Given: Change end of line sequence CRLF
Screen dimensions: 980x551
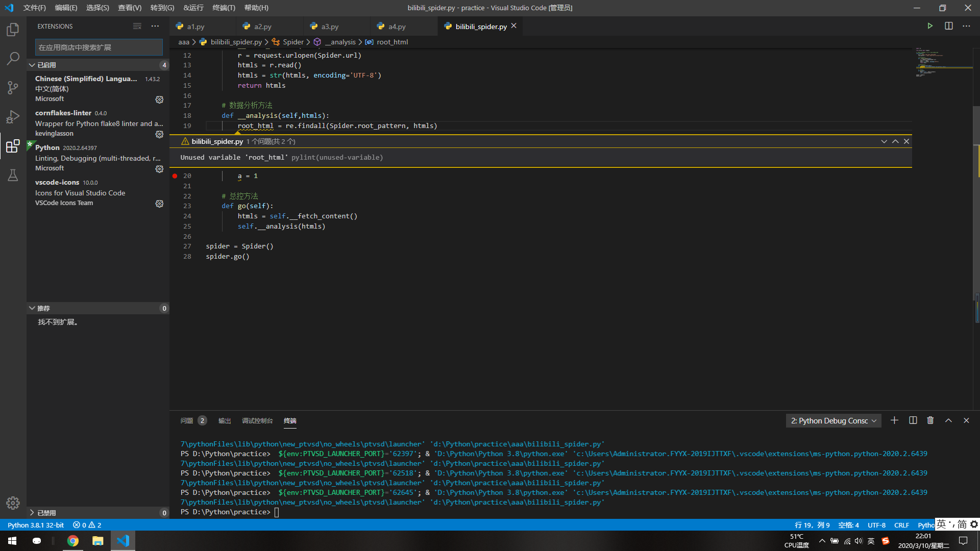Looking at the screenshot, I should pyautogui.click(x=901, y=525).
